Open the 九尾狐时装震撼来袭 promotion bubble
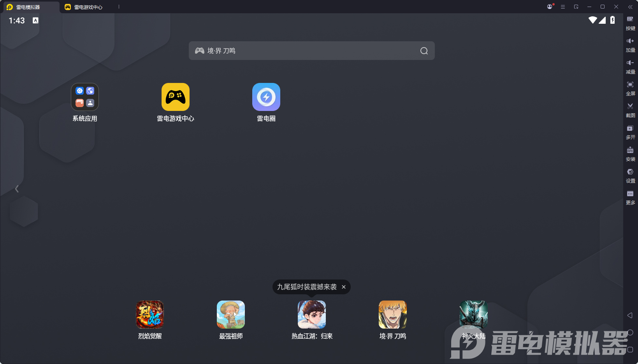Viewport: 638px width, 364px height. click(307, 287)
